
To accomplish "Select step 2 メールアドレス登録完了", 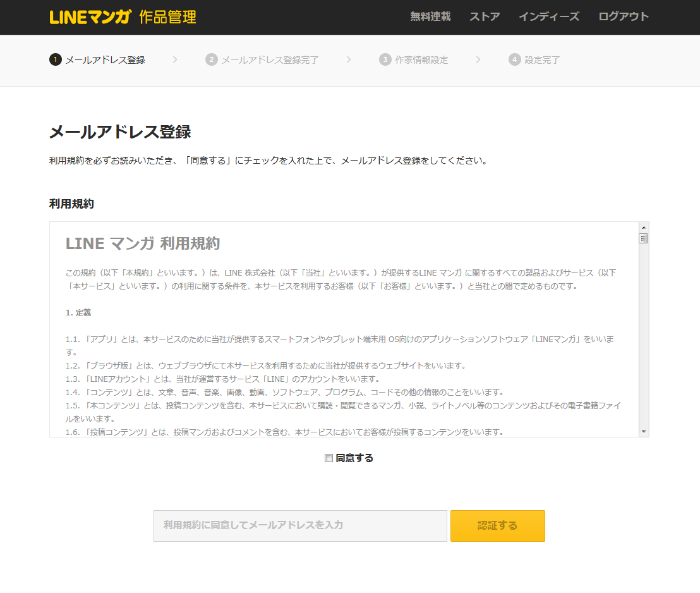I will tap(262, 60).
